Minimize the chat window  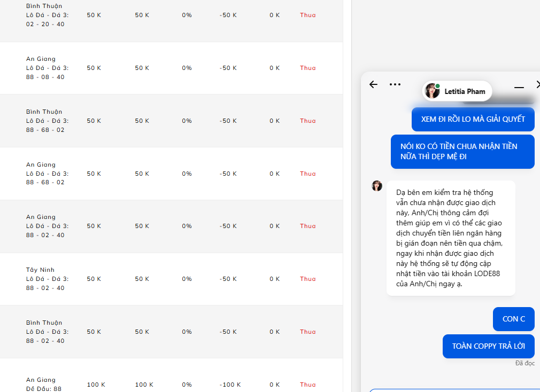tap(519, 87)
